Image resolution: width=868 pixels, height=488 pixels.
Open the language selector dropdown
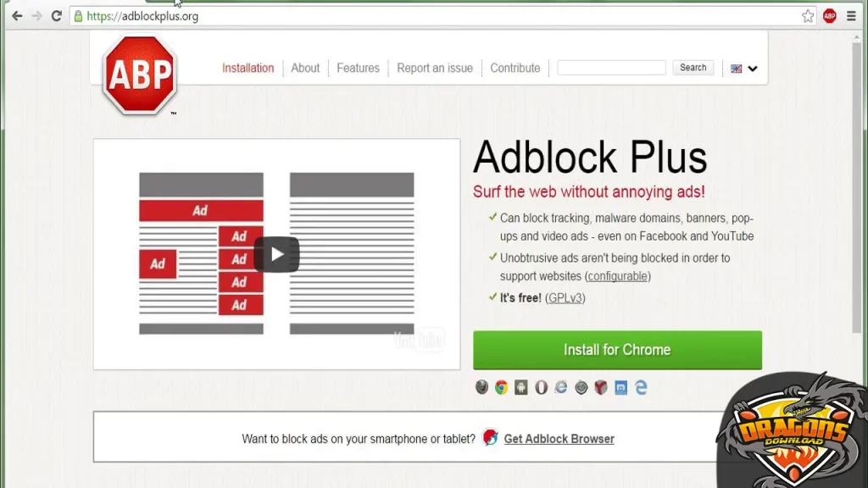tap(743, 68)
